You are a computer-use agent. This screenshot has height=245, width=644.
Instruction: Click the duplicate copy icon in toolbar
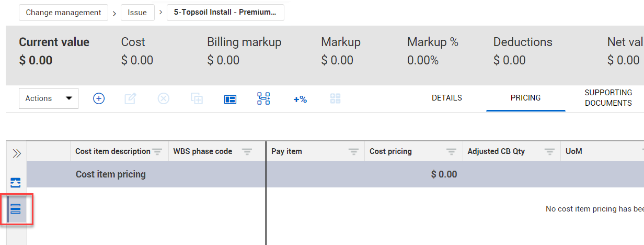click(197, 98)
